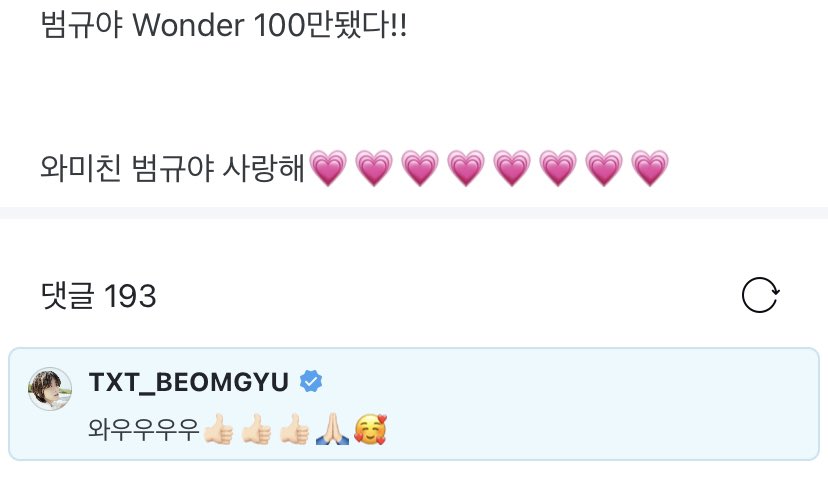Click the comment text 와우우우우
Image resolution: width=828 pixels, height=486 pixels.
144,429
